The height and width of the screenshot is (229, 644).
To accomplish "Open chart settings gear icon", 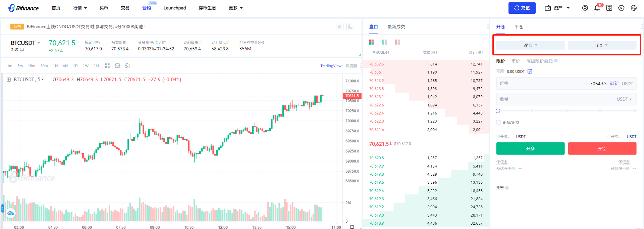I will pyautogui.click(x=127, y=66).
